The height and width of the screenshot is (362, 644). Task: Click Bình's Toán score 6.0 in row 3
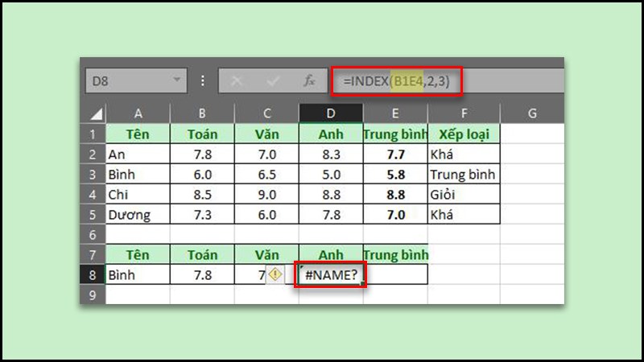tap(202, 175)
